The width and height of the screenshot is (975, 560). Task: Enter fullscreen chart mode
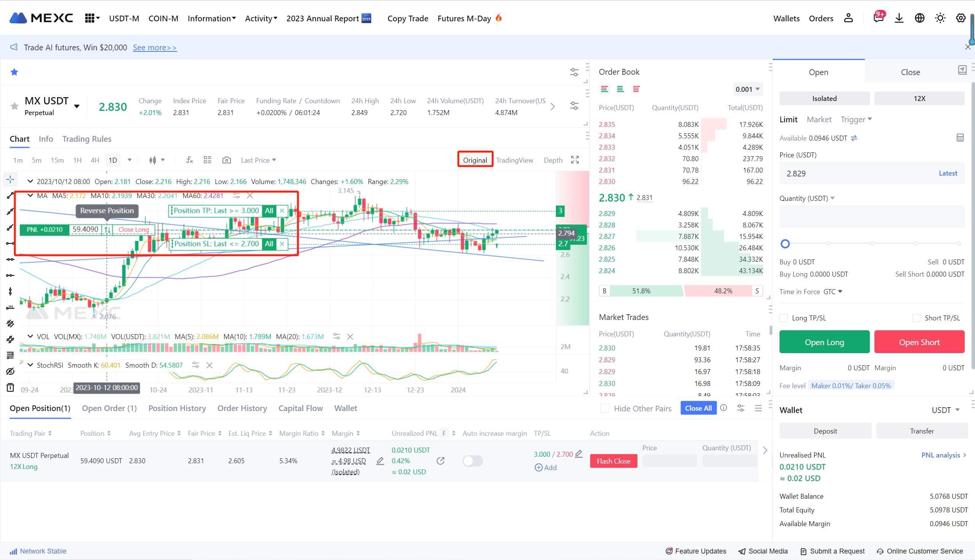coord(575,160)
